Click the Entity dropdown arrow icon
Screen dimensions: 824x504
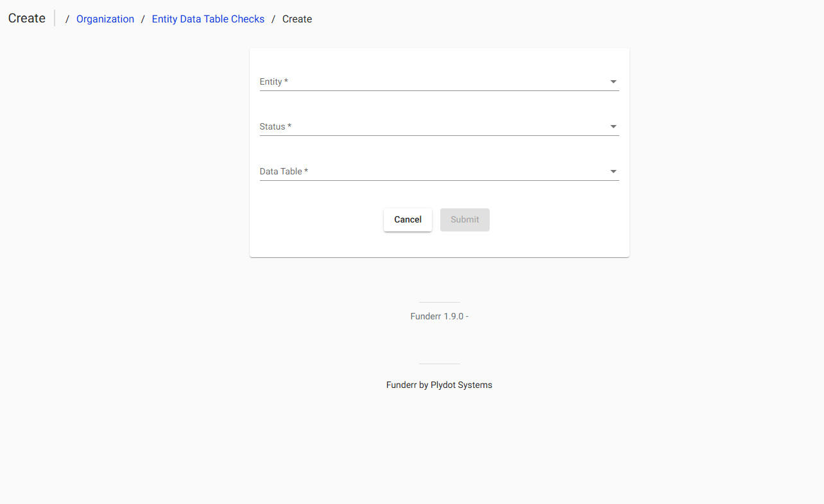(613, 81)
